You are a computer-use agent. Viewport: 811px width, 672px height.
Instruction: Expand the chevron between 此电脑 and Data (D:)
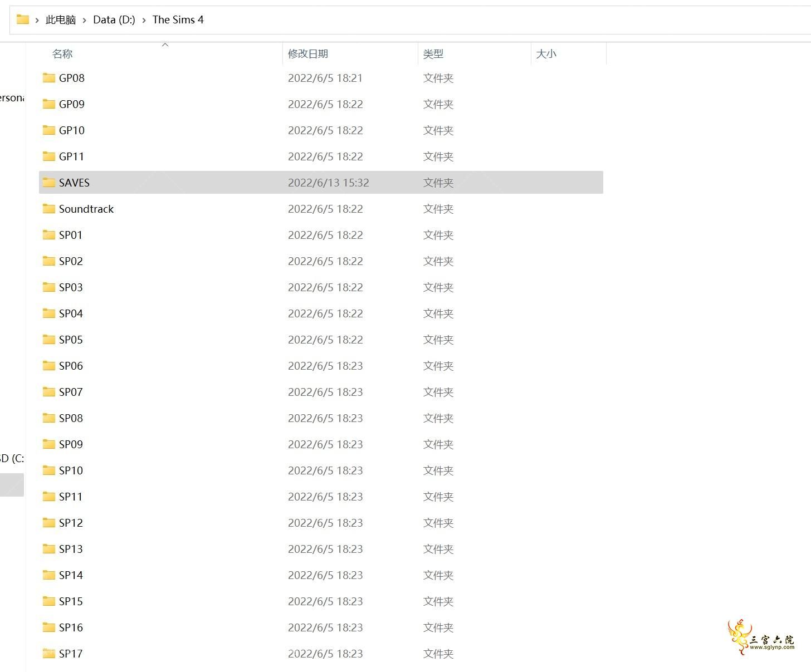[85, 20]
